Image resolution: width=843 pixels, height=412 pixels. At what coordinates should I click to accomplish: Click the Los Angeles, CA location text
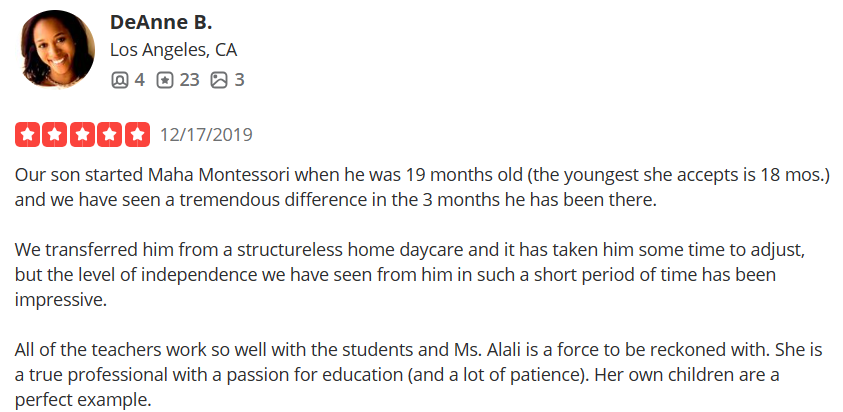(173, 50)
